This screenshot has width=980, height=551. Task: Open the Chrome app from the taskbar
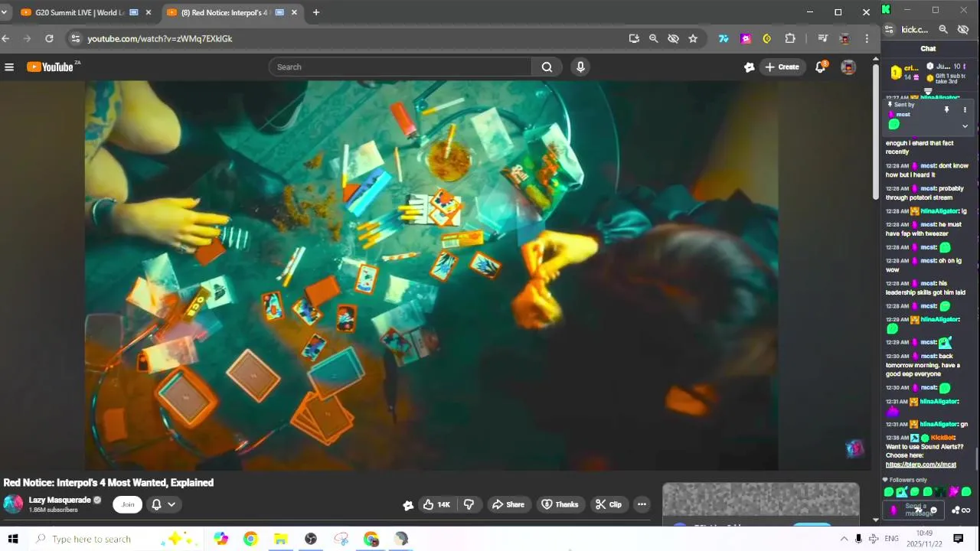tap(250, 539)
